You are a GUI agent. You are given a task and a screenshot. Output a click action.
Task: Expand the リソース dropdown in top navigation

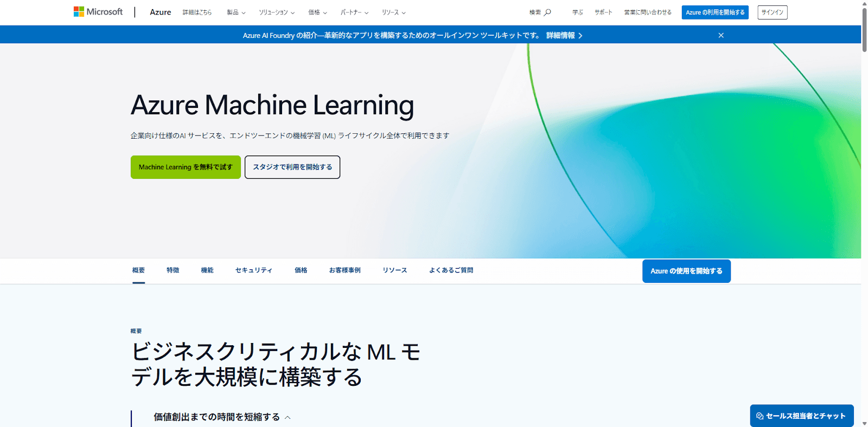tap(393, 12)
